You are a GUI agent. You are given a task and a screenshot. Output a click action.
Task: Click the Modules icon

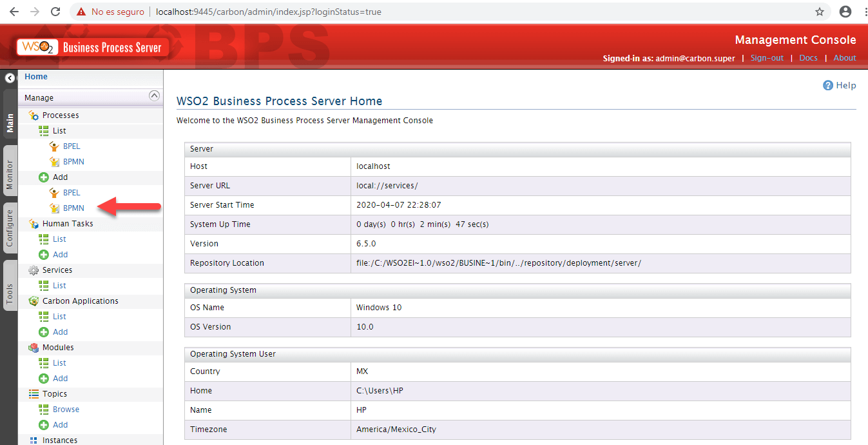click(x=32, y=347)
